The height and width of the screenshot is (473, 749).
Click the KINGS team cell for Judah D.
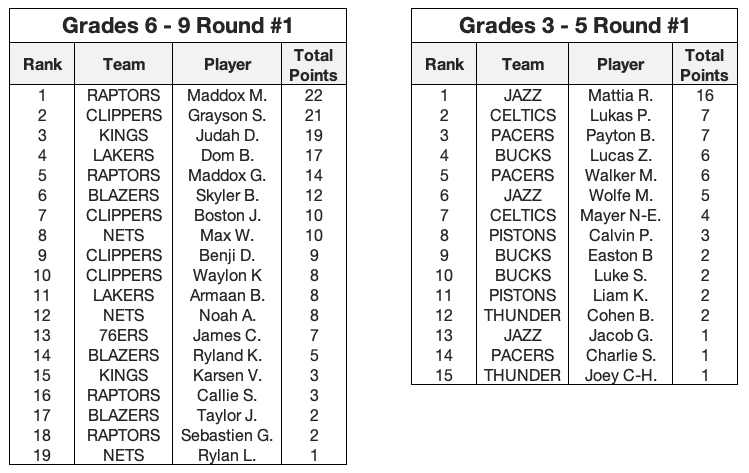[x=124, y=136]
